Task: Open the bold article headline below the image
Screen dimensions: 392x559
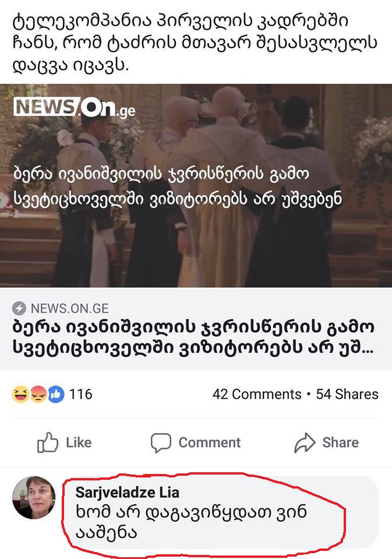Action: tap(194, 337)
